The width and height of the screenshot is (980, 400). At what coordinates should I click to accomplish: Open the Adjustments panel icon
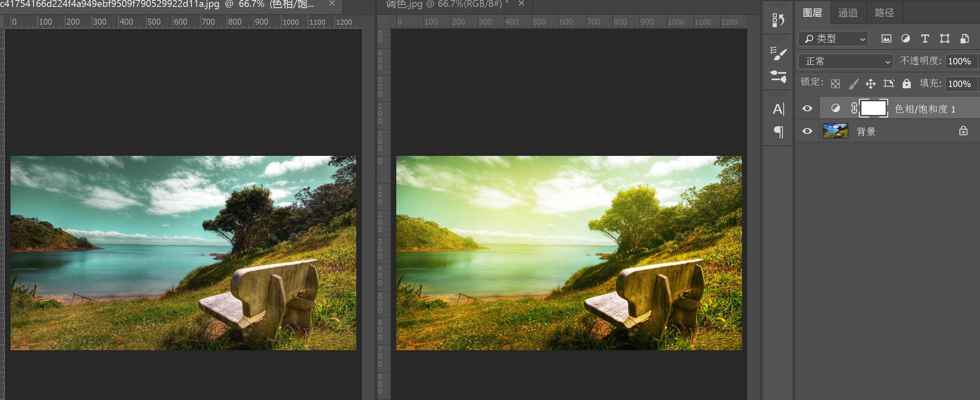point(778,77)
